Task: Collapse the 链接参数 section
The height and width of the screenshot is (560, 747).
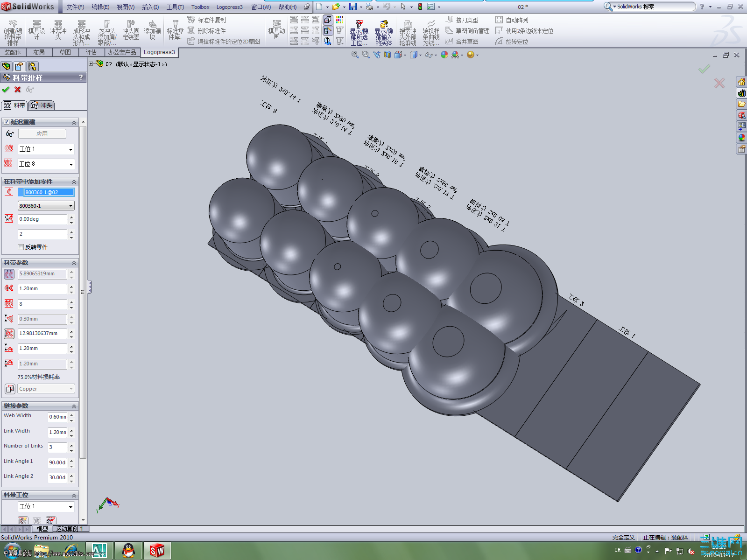Action: pos(74,406)
